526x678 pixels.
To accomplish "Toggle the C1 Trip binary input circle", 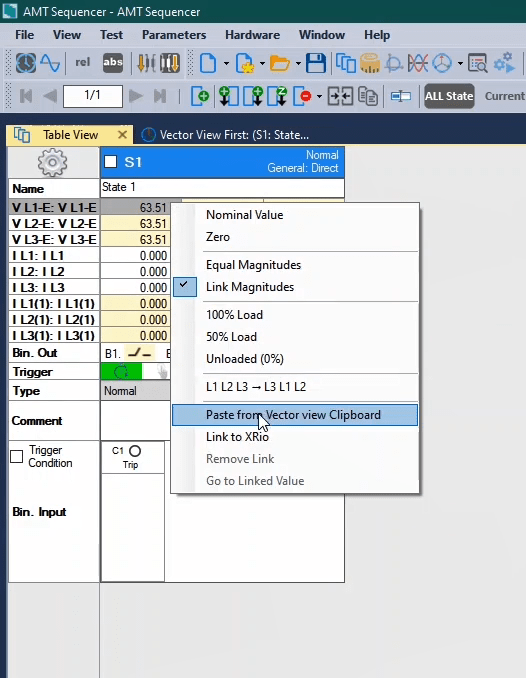I will 135,451.
